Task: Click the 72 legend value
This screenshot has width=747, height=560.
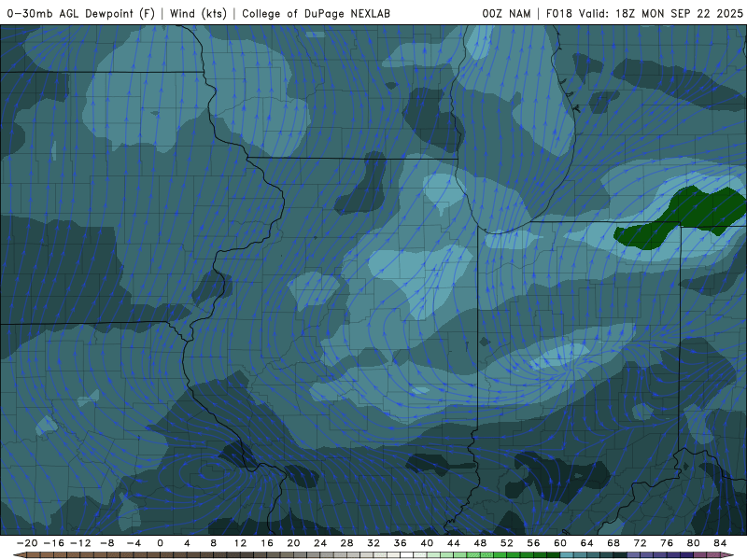Action: (x=641, y=543)
